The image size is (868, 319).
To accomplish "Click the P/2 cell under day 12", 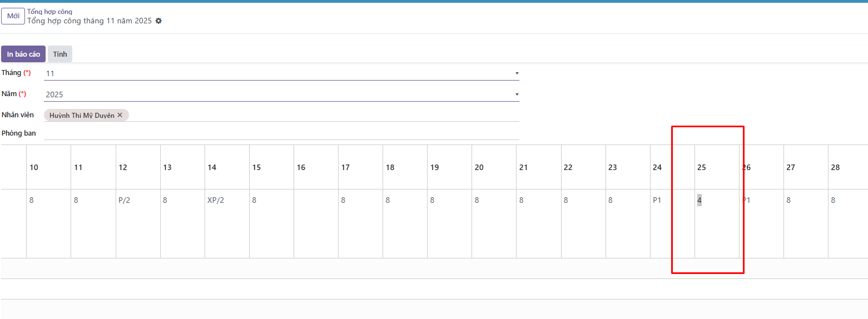I will (x=125, y=200).
